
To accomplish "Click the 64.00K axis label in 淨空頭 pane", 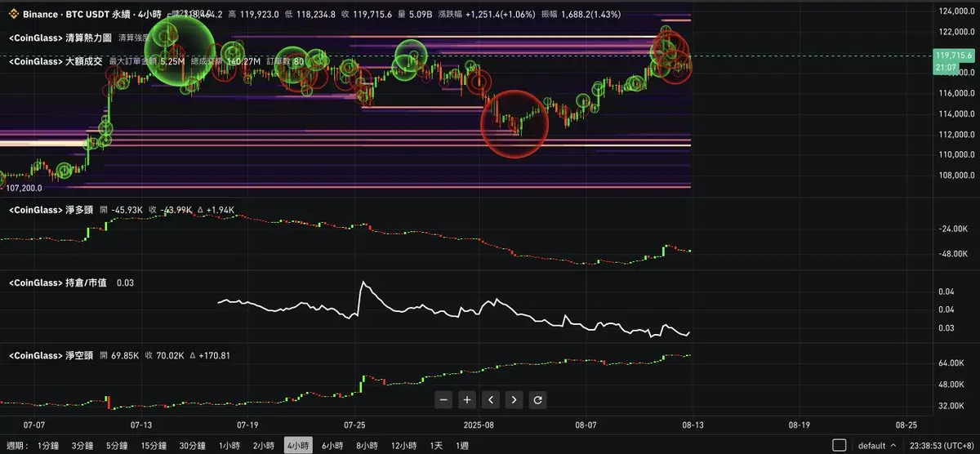I will click(x=953, y=363).
